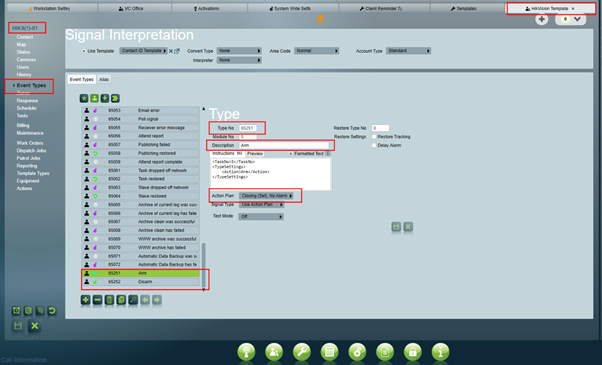
Task: Open the document icon in bottom dock
Action: click(385, 352)
